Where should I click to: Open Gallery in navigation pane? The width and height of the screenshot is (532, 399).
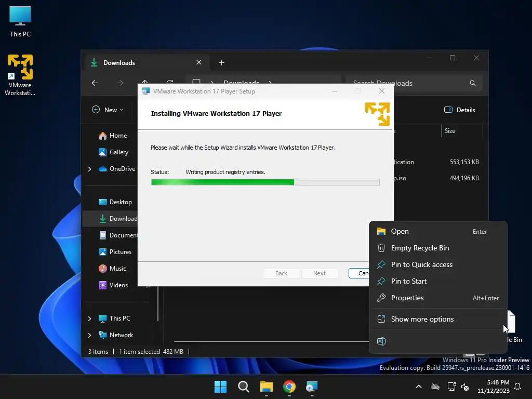tap(113, 152)
